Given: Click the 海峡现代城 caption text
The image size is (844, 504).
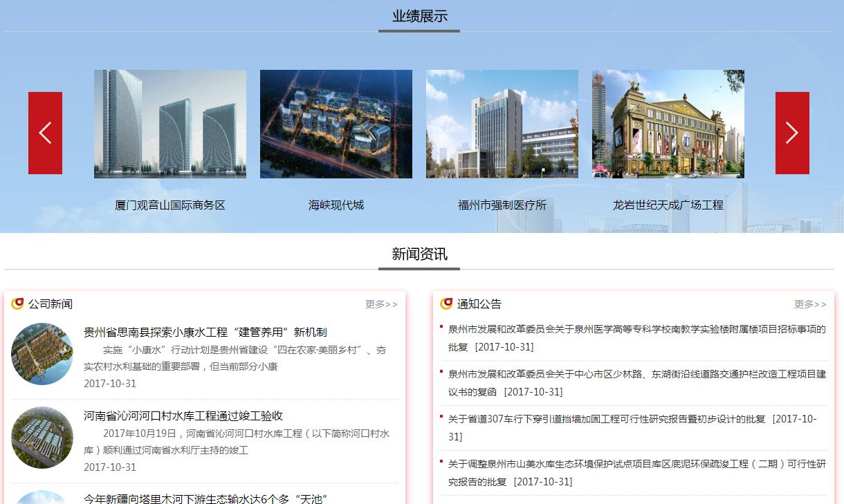Looking at the screenshot, I should [x=336, y=205].
